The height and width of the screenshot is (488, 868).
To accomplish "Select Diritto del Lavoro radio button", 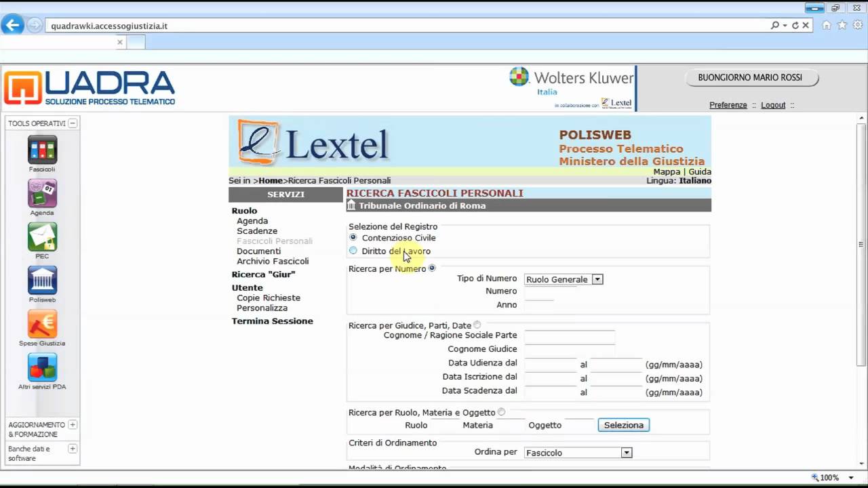I will click(353, 251).
